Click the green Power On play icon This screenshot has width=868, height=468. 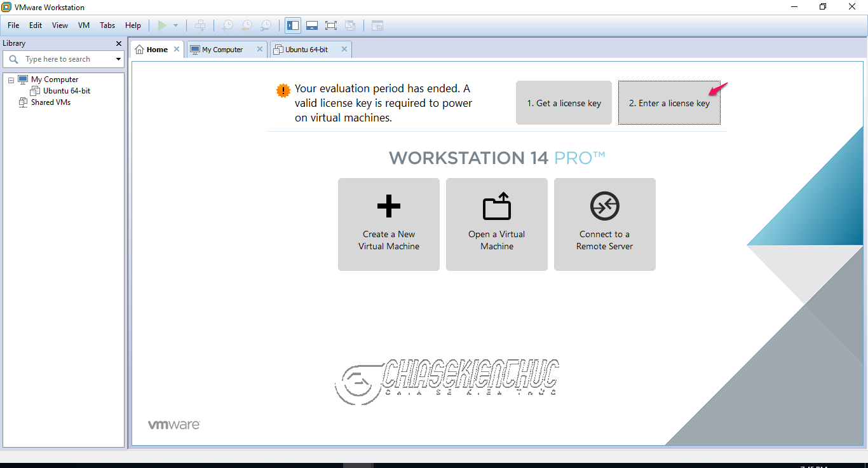(x=162, y=25)
